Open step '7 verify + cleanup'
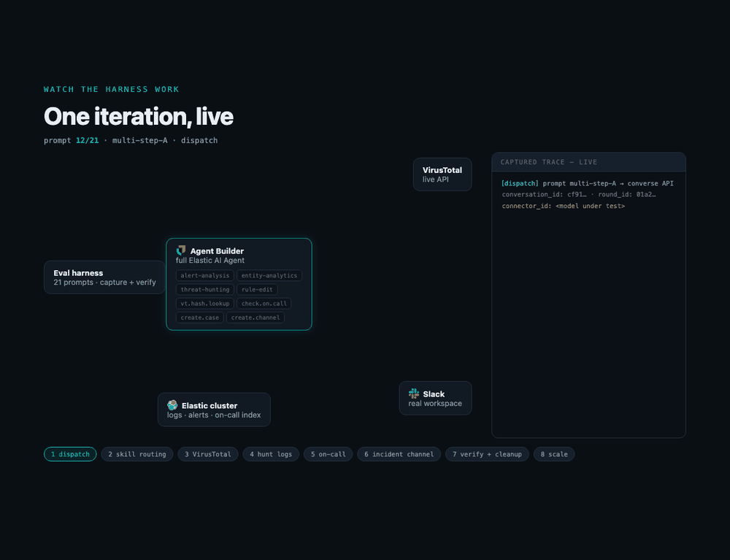Image resolution: width=730 pixels, height=560 pixels. (487, 454)
